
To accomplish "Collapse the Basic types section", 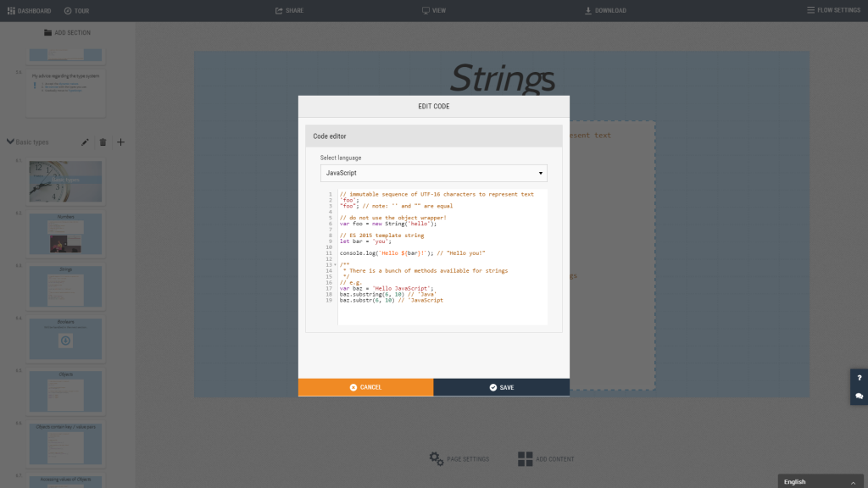I will click(x=10, y=142).
